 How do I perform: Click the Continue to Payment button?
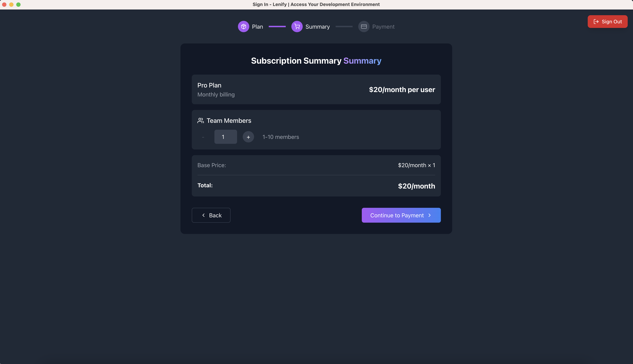pos(401,215)
